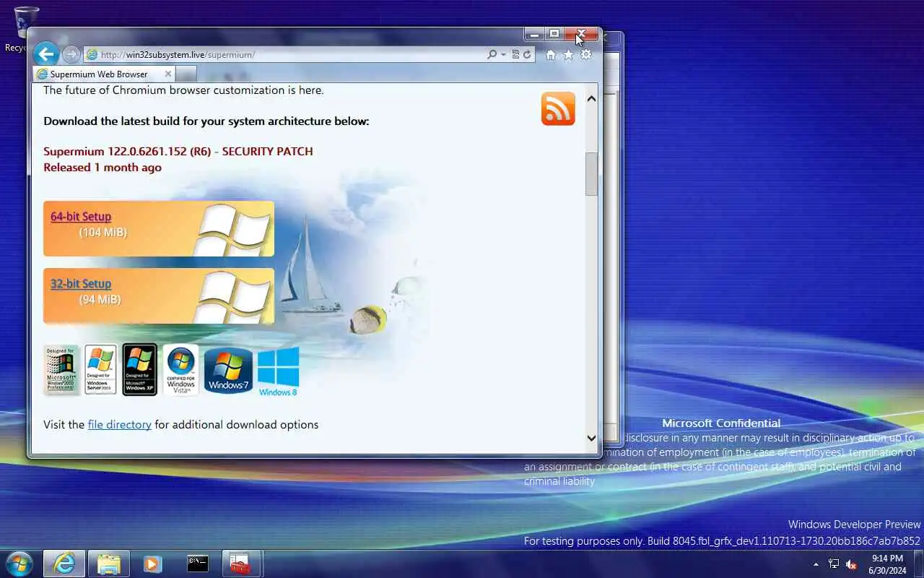Click the "Released 1 month ago" text

103,167
